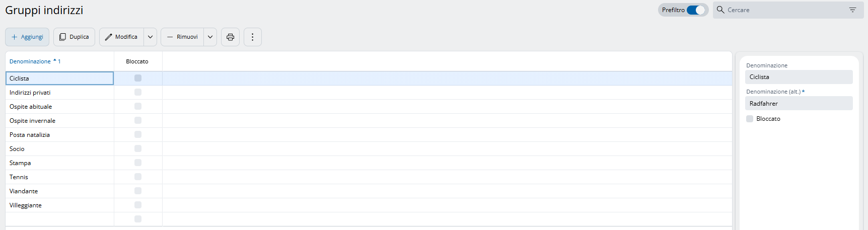Open the three-dot more options menu
Viewport: 868px width, 230px height.
(252, 37)
